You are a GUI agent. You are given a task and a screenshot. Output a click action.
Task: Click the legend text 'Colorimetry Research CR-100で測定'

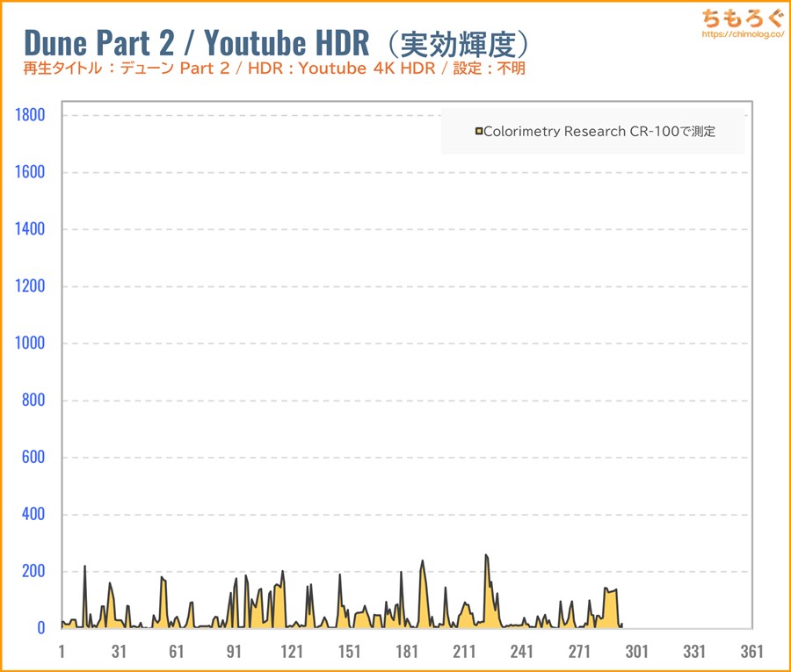(599, 132)
